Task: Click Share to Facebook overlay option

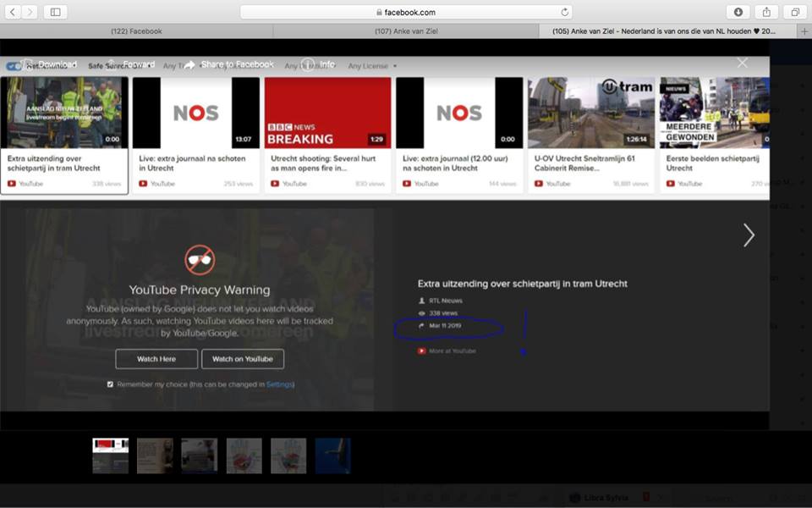Action: point(229,64)
